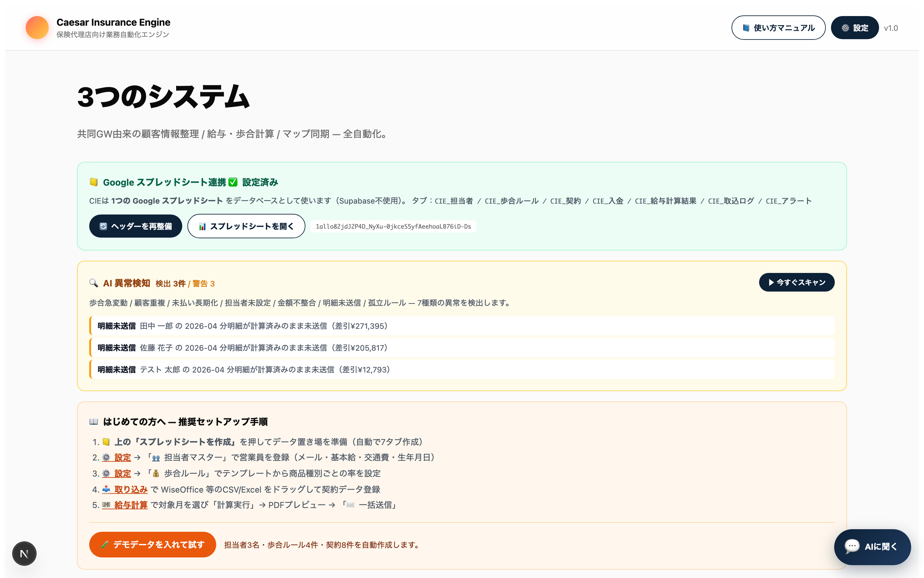This screenshot has height=578, width=924.
Task: Click the people icon before 担当者マスター
Action: point(156,458)
